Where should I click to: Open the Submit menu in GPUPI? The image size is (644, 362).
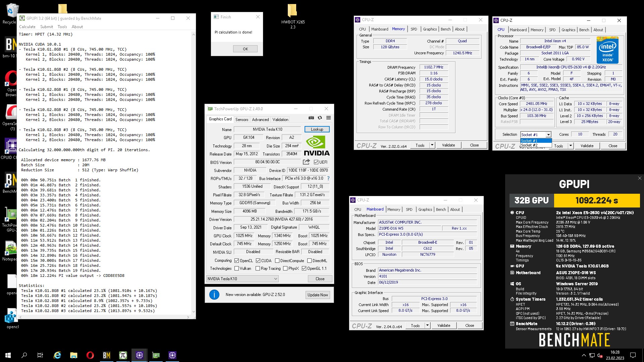[47, 27]
